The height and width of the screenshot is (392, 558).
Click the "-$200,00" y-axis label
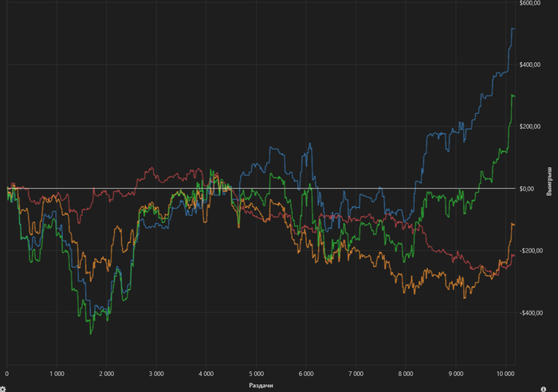coord(531,251)
